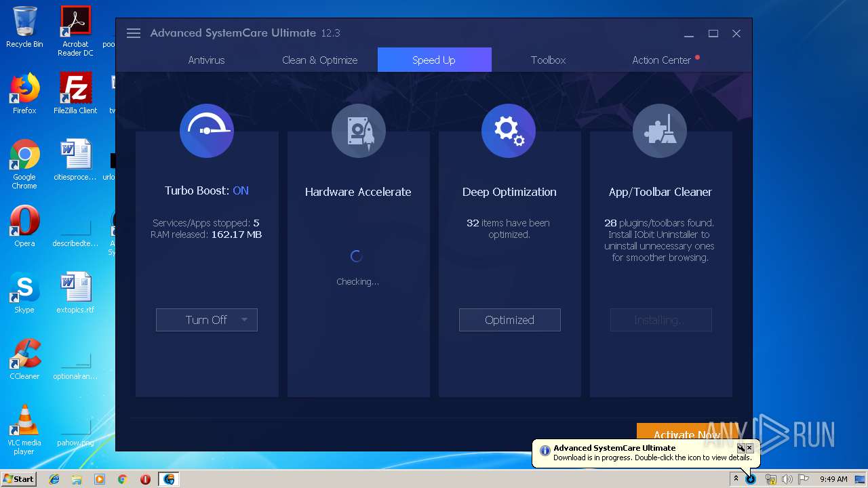The image size is (868, 488).
Task: Select Advanced SystemCare taskbar button
Action: pyautogui.click(x=168, y=479)
